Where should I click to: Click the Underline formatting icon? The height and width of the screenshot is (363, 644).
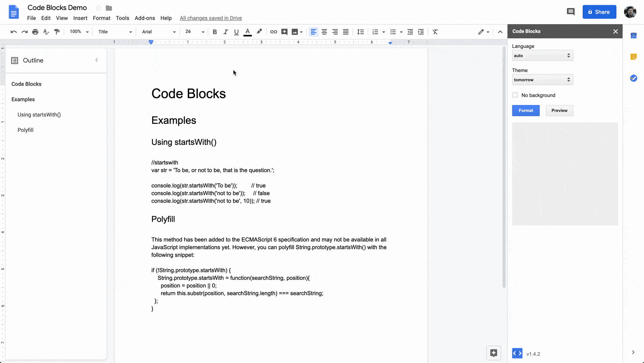coord(236,32)
